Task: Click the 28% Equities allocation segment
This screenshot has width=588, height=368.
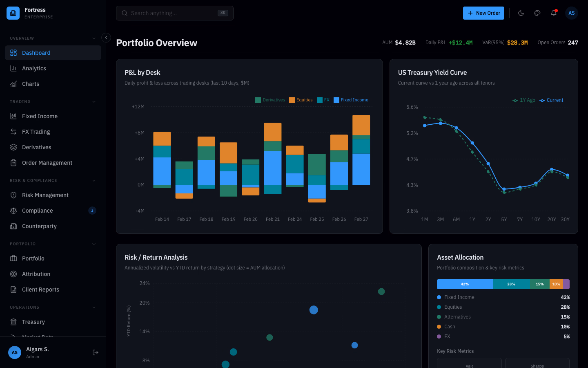Action: click(x=511, y=284)
